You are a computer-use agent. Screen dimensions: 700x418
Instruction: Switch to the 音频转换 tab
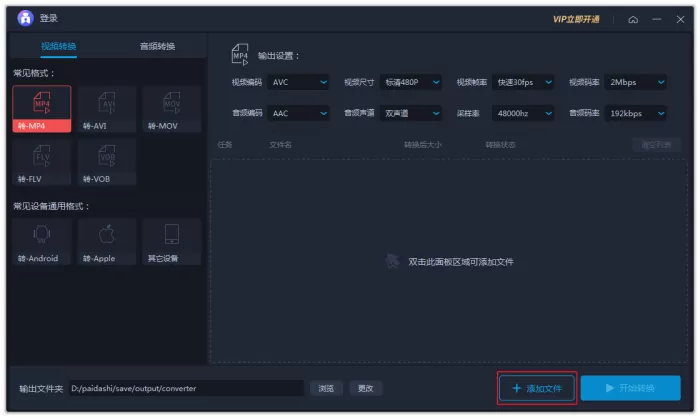pos(158,46)
